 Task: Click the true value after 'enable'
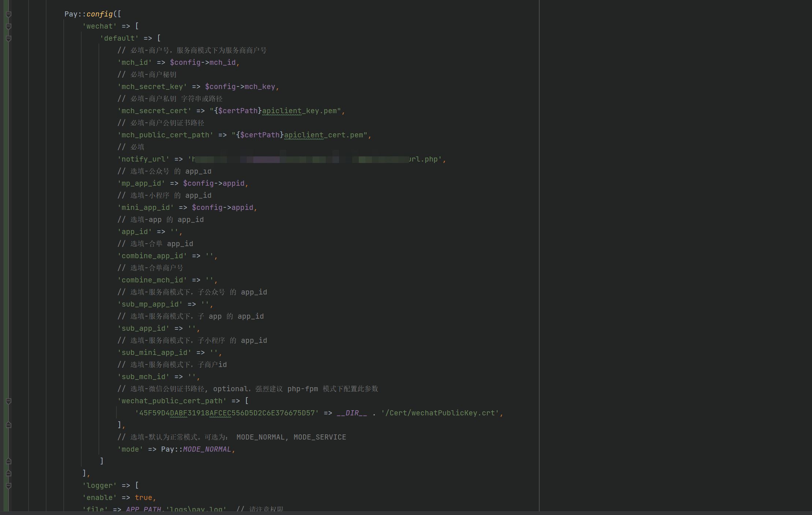coord(144,497)
